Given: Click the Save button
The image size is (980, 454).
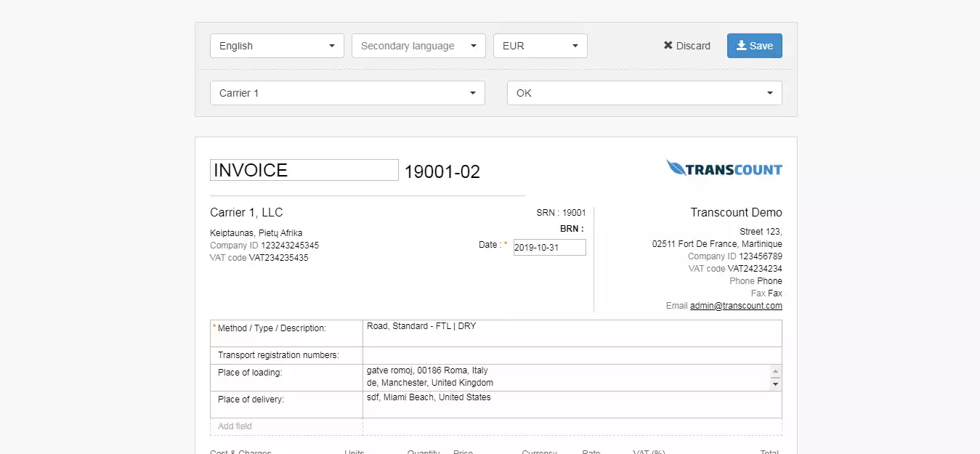Looking at the screenshot, I should coord(754,45).
